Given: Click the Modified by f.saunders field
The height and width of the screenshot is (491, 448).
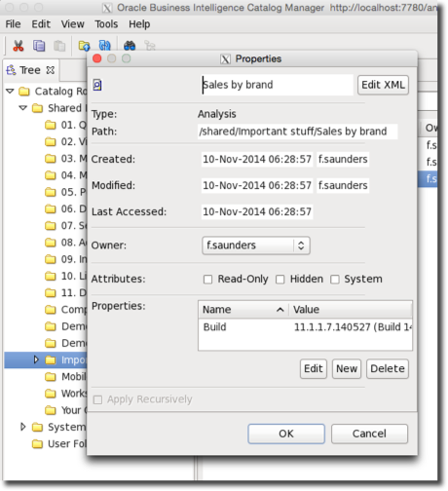Looking at the screenshot, I should click(x=343, y=186).
